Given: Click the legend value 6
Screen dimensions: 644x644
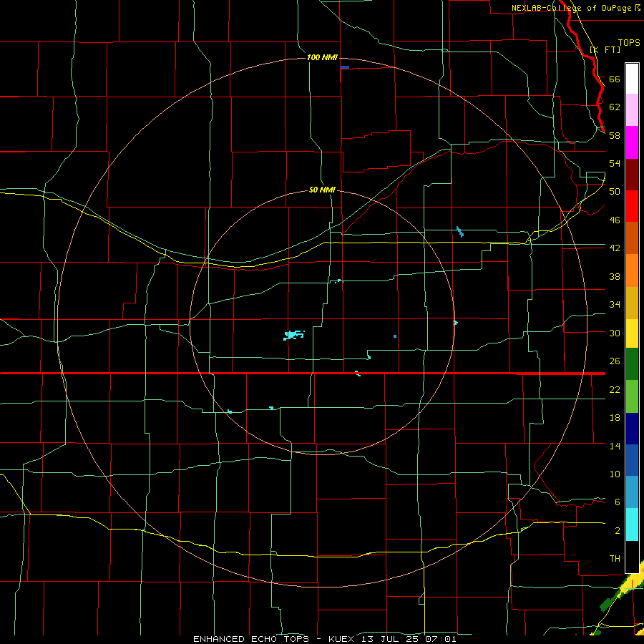Looking at the screenshot, I should (x=617, y=502).
